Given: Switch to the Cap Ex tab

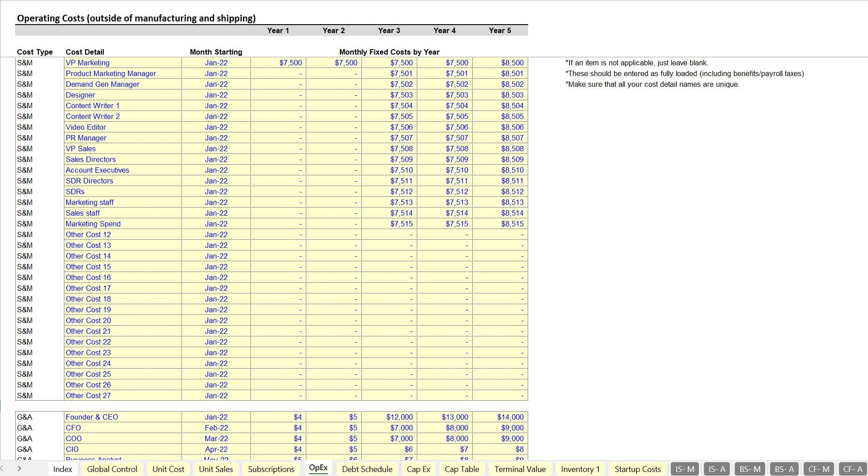Looking at the screenshot, I should (x=419, y=469).
